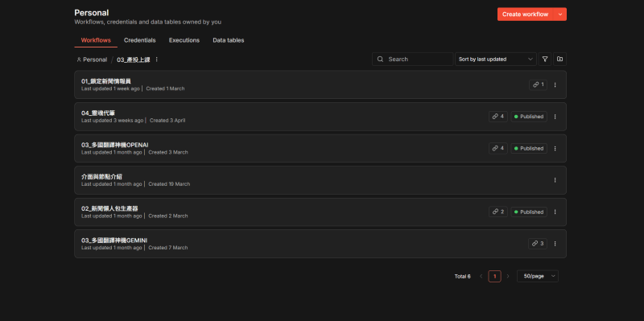Click the add folder icon
This screenshot has height=321, width=644.
[x=559, y=59]
